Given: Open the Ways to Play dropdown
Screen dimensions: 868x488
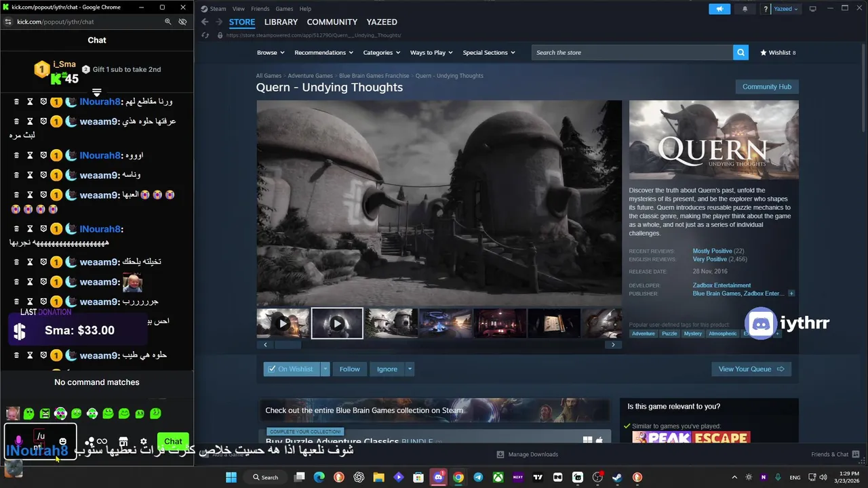Looking at the screenshot, I should click(431, 52).
